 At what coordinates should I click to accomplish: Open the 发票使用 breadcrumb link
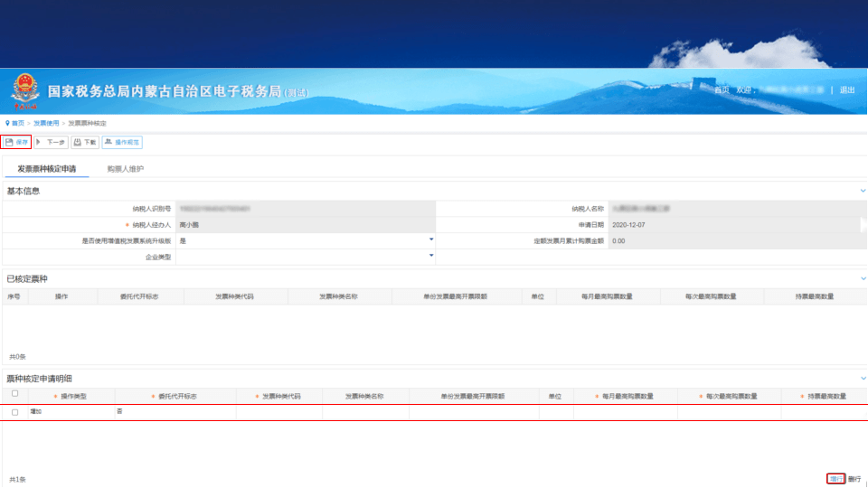point(46,124)
